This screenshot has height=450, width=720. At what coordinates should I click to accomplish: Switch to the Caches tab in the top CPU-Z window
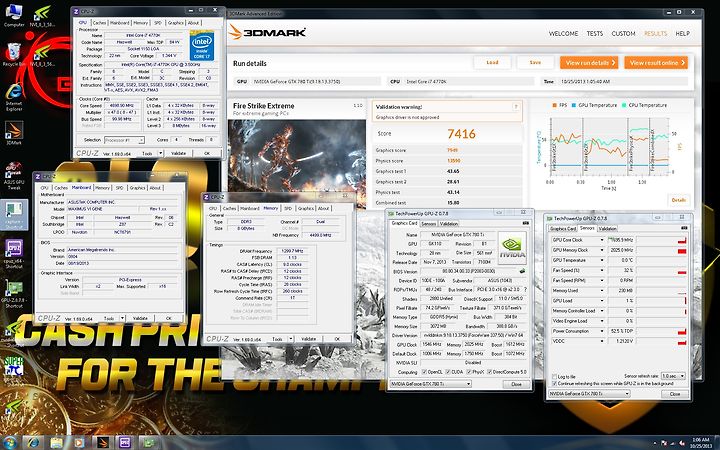point(99,22)
